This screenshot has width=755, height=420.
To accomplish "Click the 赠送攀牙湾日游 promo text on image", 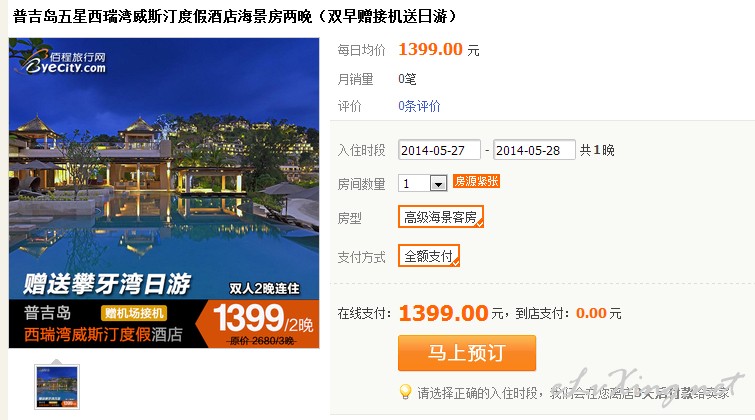I will coord(107,284).
